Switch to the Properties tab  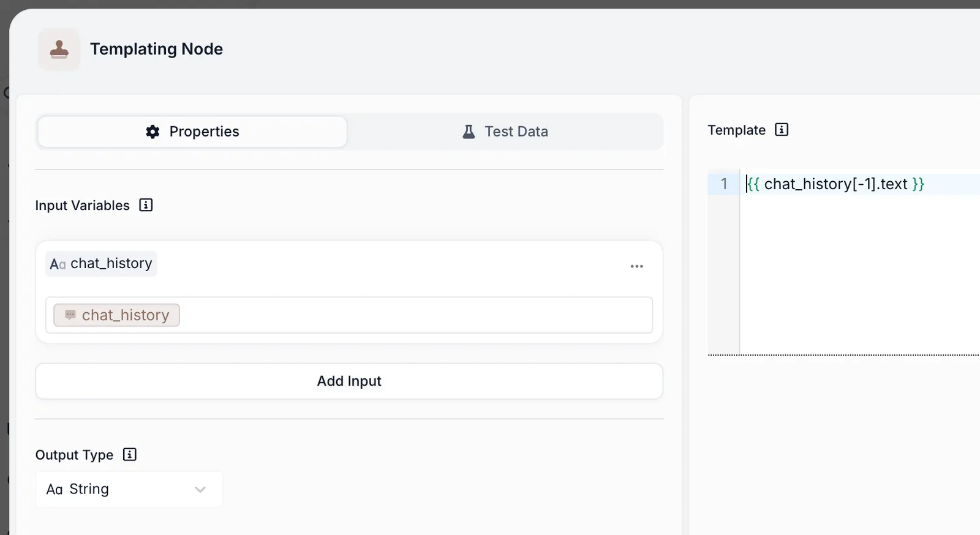(192, 132)
